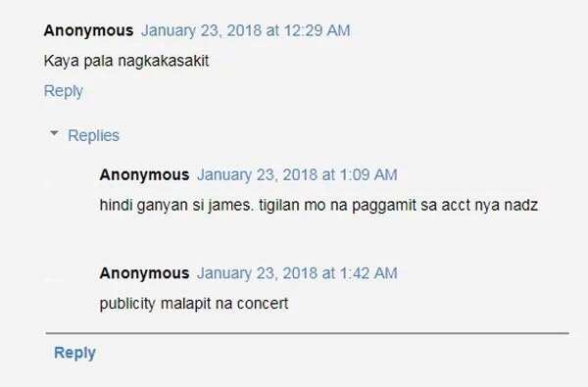Open the 1:09 AM comment timestamp link

[297, 174]
